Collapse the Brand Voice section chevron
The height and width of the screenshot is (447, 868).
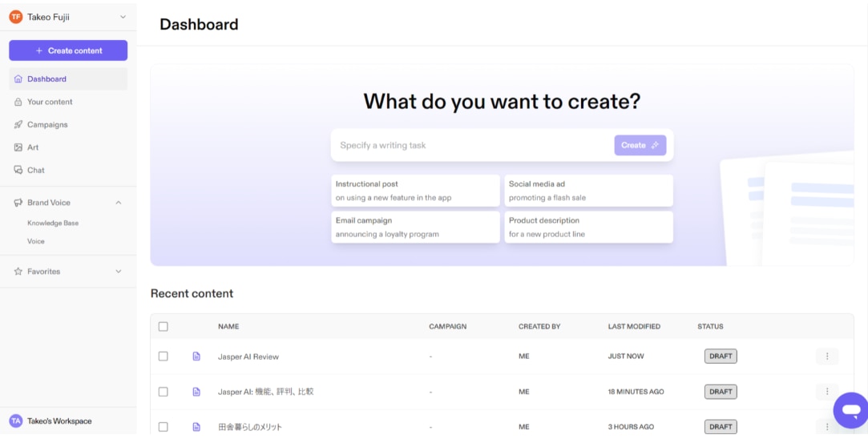(x=119, y=203)
